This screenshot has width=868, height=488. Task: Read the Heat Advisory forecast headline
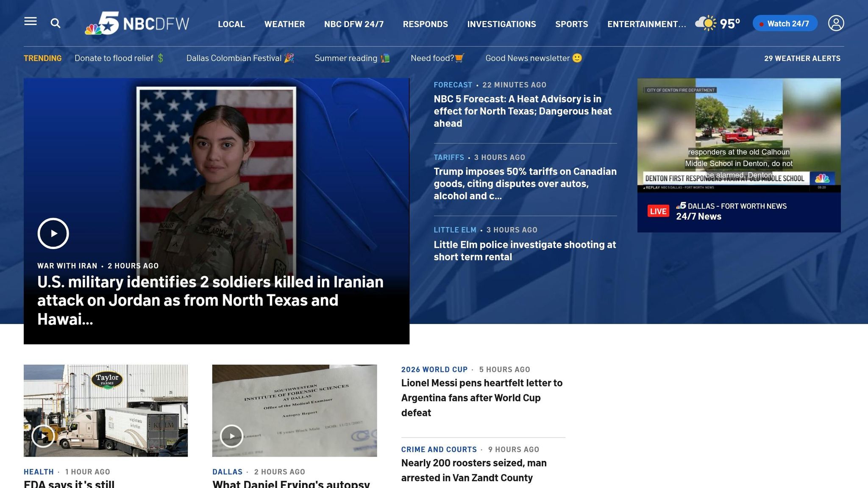[523, 111]
